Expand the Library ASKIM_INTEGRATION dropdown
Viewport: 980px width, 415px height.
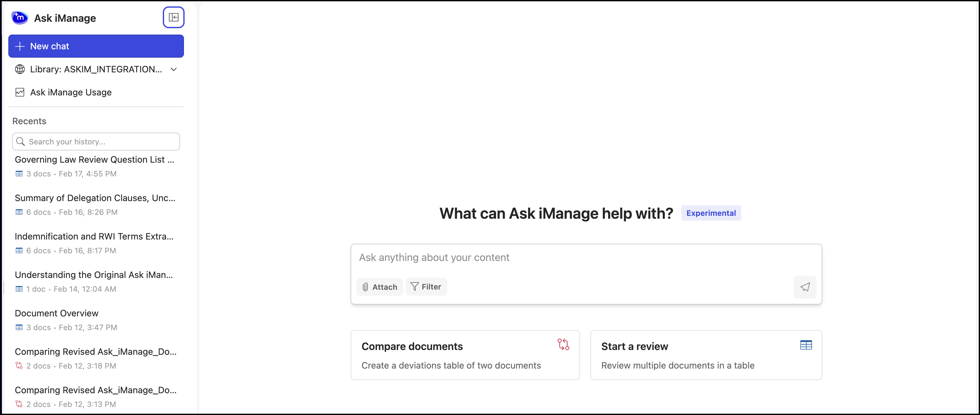[173, 69]
